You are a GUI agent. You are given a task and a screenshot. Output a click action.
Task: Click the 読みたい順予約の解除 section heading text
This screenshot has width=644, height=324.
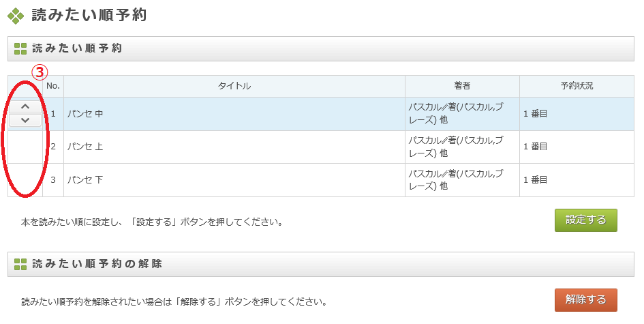click(x=97, y=264)
